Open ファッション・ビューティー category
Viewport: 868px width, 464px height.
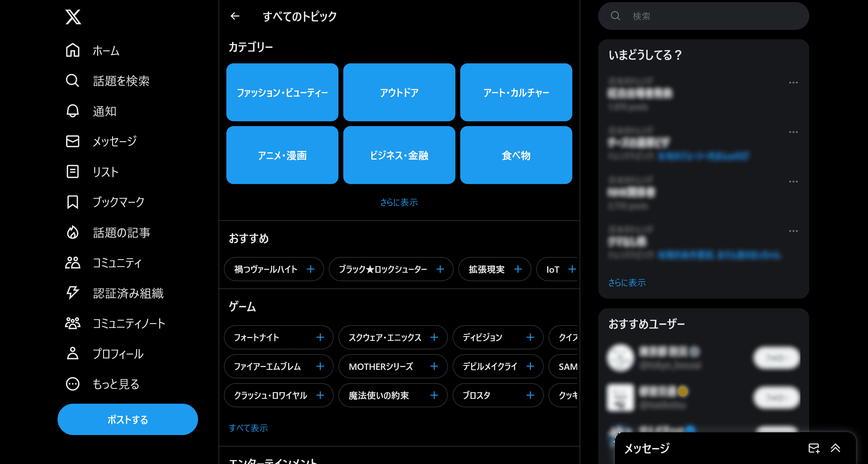(x=282, y=92)
